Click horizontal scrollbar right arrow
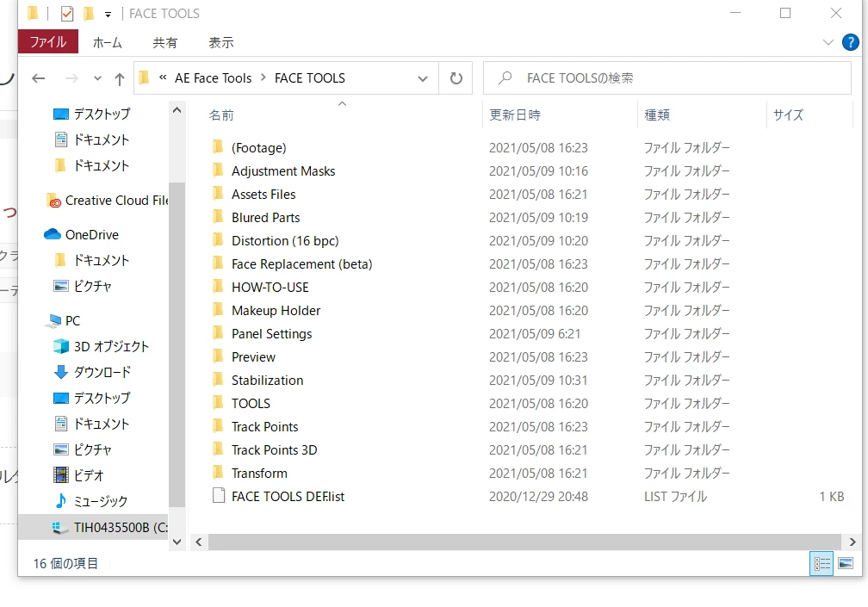The height and width of the screenshot is (607, 868). point(852,542)
